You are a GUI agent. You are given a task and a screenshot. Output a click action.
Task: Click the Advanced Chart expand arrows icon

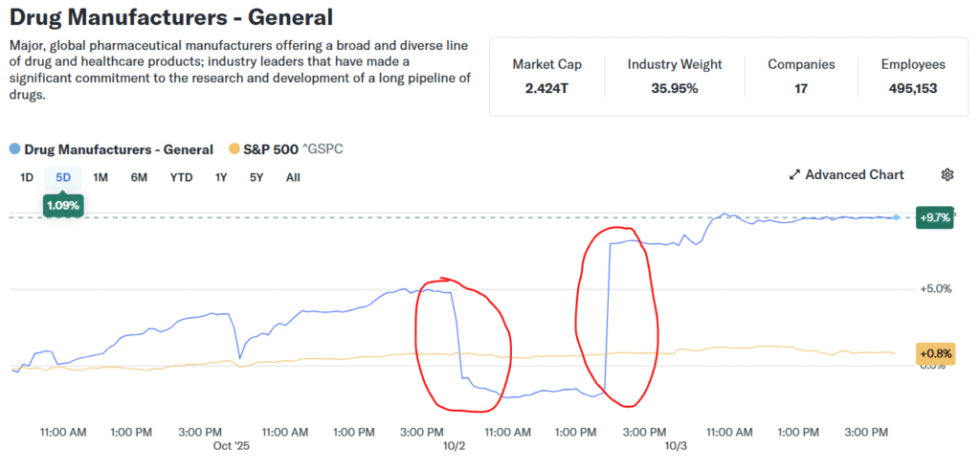pos(794,175)
